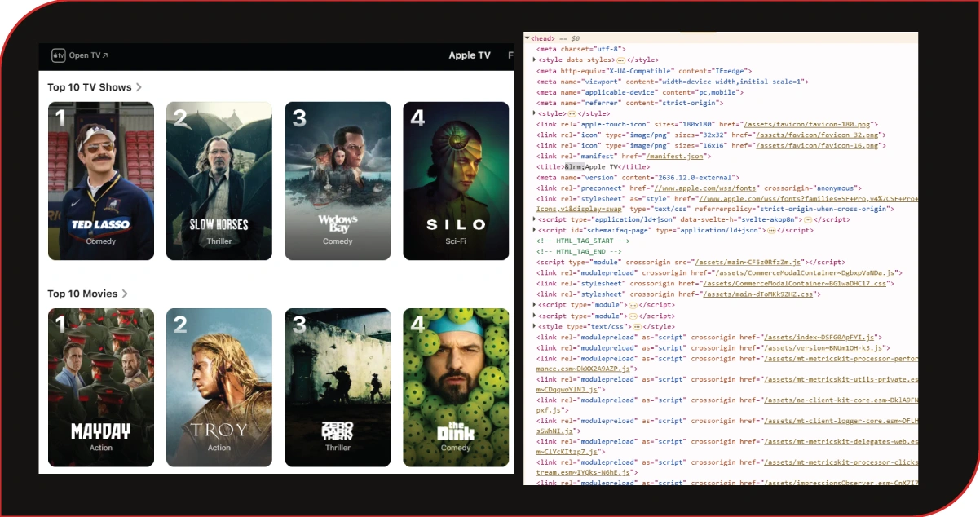Select the HTML_TAG_START comment line
Screen dimensions: 980x517
click(583, 241)
